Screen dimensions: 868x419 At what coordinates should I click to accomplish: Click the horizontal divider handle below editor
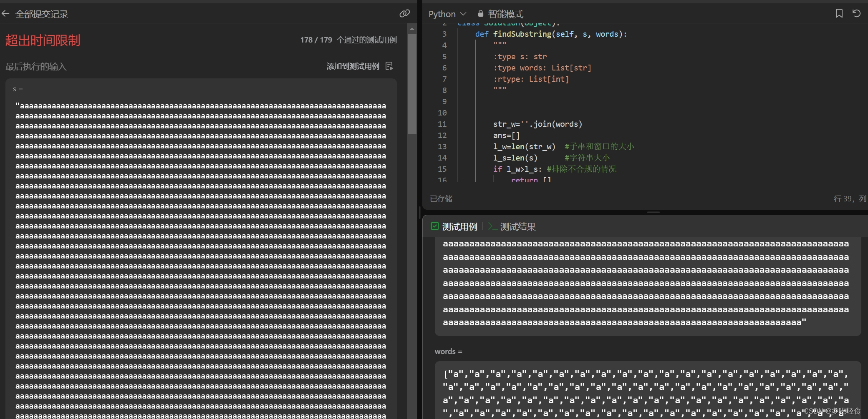pyautogui.click(x=654, y=212)
